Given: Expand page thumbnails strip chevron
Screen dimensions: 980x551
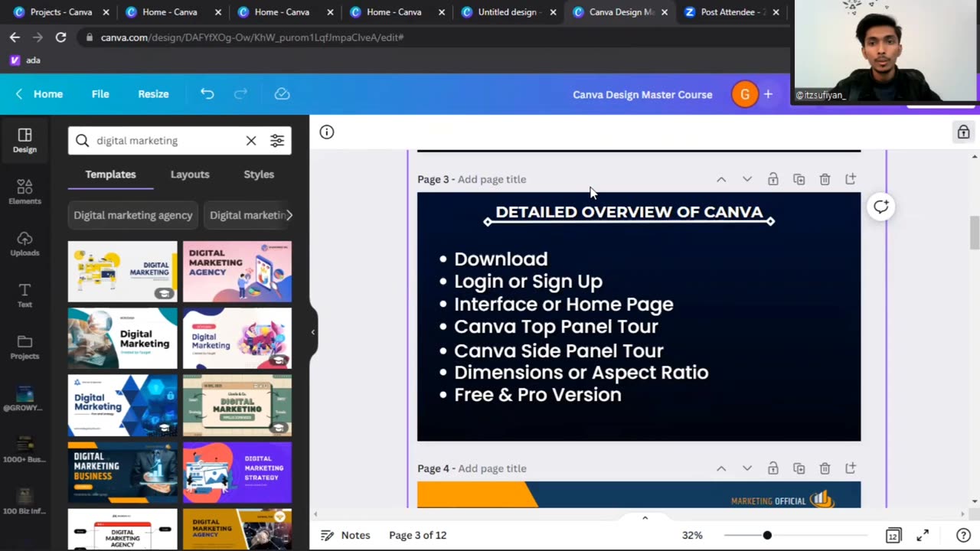Looking at the screenshot, I should point(645,518).
